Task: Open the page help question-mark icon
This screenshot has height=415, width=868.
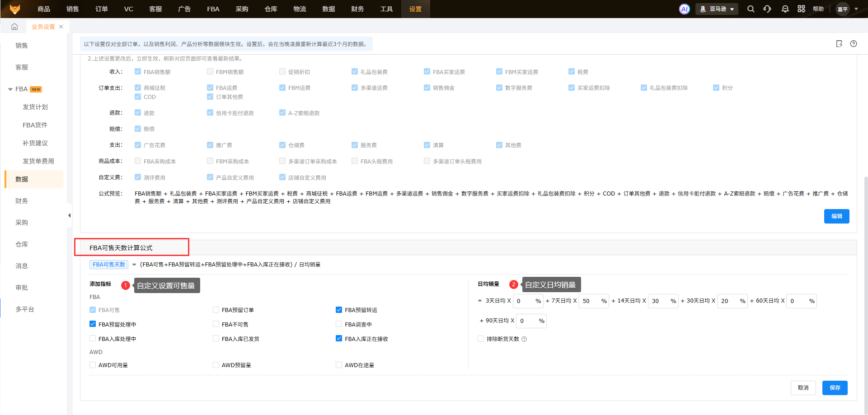Action: click(x=854, y=44)
